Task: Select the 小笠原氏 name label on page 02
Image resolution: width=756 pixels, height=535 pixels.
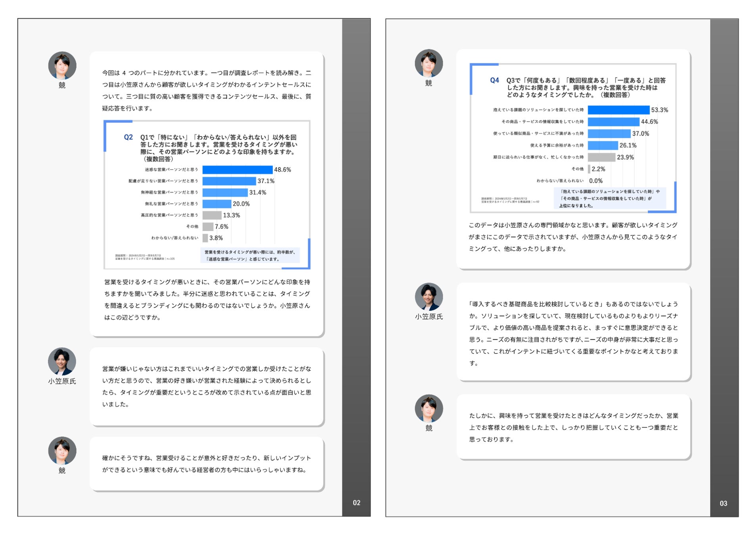Action: tap(62, 381)
